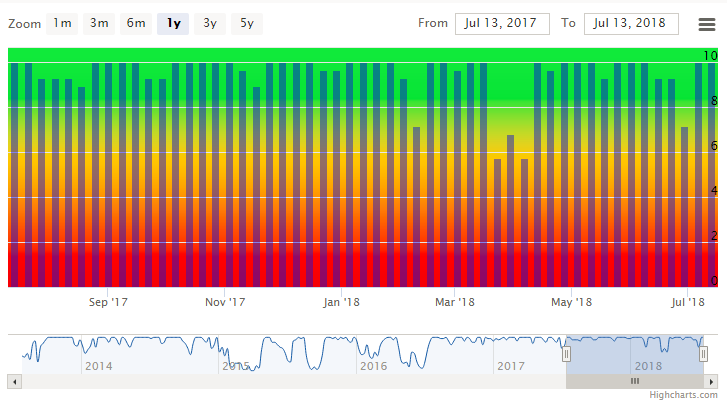Screen dimensions: 727x408
Task: Select the 3y zoom range
Action: 210,24
